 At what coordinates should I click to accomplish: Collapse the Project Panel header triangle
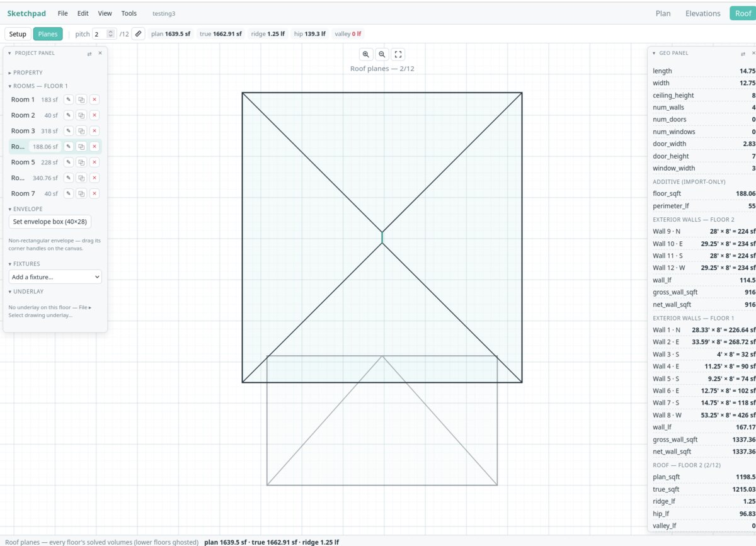(10, 54)
